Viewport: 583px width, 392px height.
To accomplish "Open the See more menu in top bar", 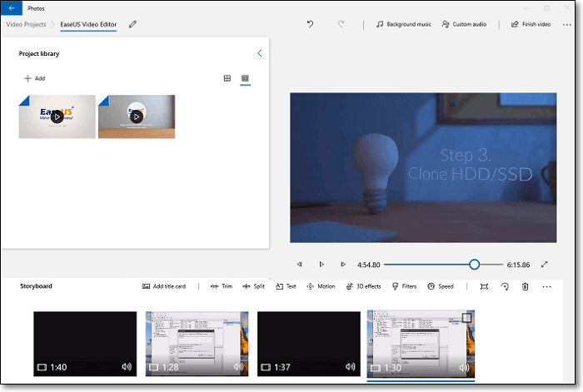I will coord(567,24).
